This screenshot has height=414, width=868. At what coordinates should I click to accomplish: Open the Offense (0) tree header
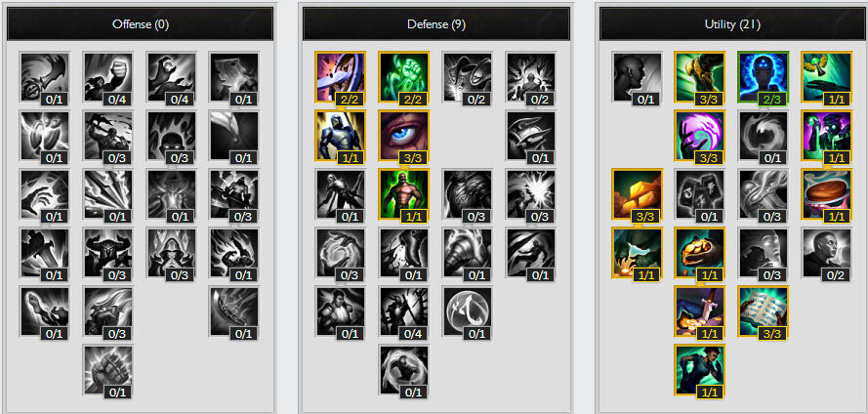click(x=140, y=23)
